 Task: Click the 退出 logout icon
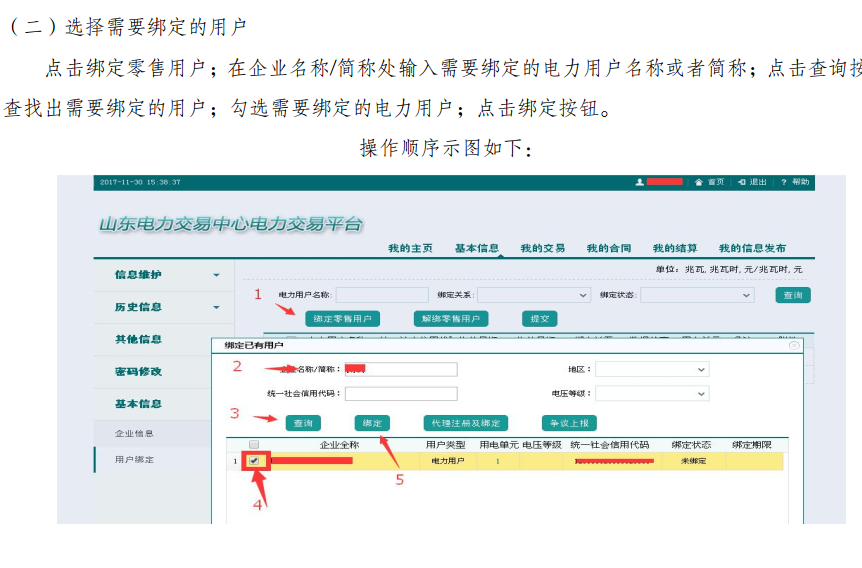tap(742, 182)
